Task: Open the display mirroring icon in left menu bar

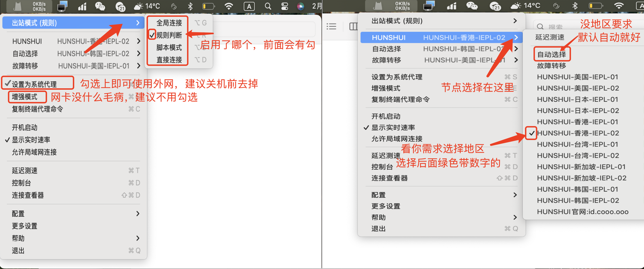Action: [x=62, y=6]
